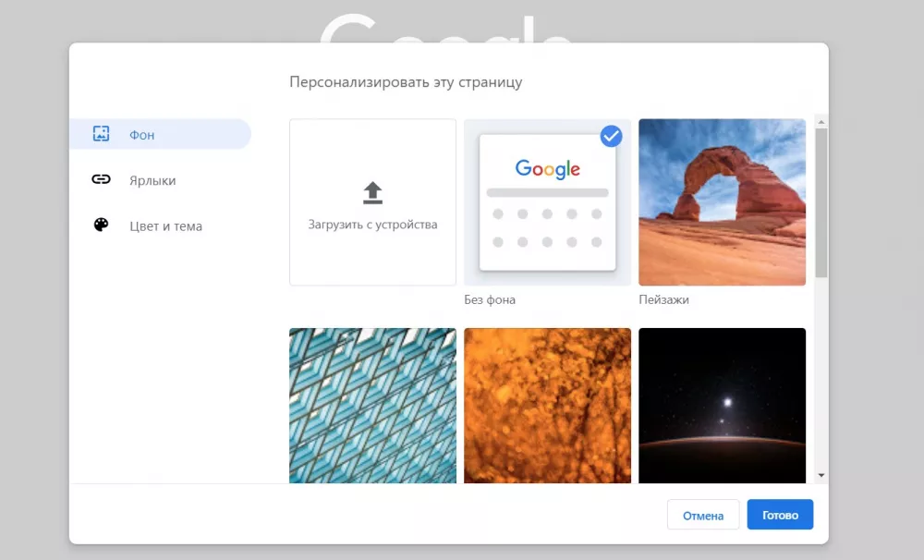Select the Фон sidebar icon
Screen dimensions: 924x560
pyautogui.click(x=102, y=134)
